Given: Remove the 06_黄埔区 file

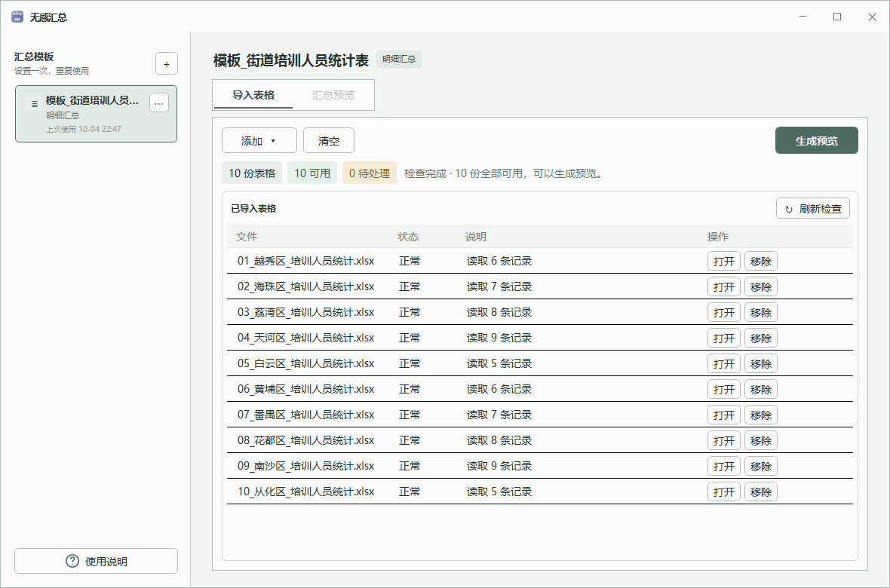Looking at the screenshot, I should click(760, 389).
